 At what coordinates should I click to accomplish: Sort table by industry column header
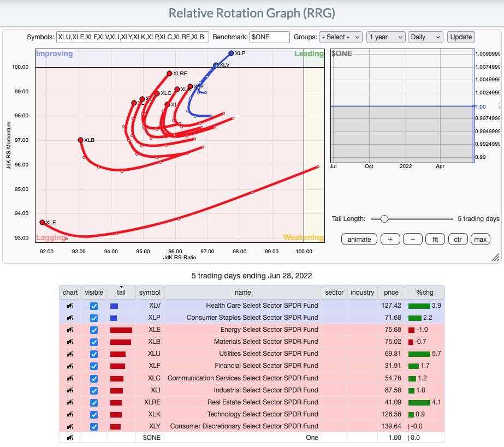click(x=362, y=293)
